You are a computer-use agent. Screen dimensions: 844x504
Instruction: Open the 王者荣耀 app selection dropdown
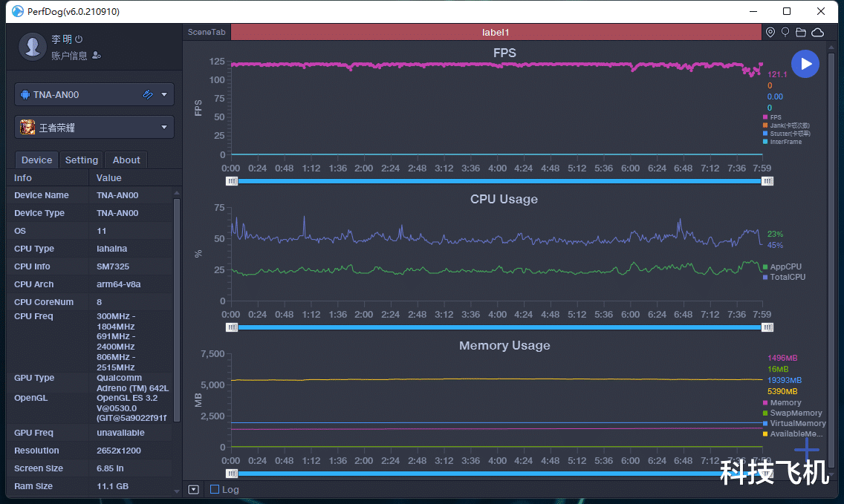point(164,127)
